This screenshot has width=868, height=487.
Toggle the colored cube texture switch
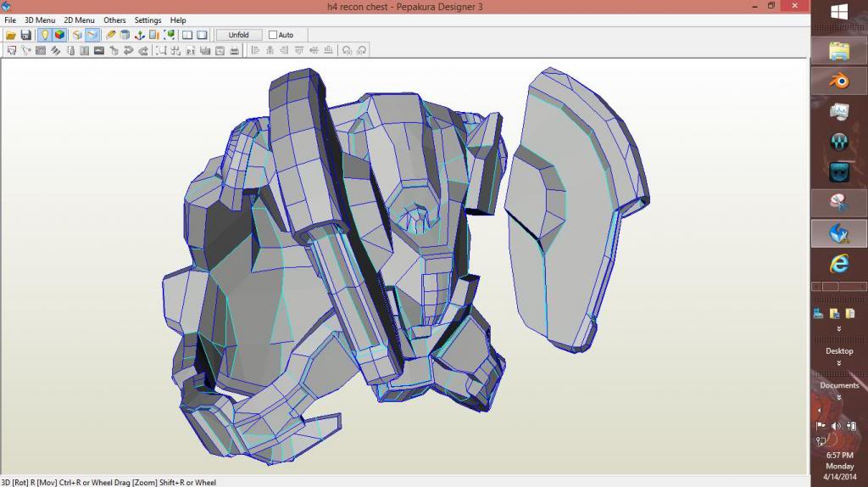click(59, 35)
